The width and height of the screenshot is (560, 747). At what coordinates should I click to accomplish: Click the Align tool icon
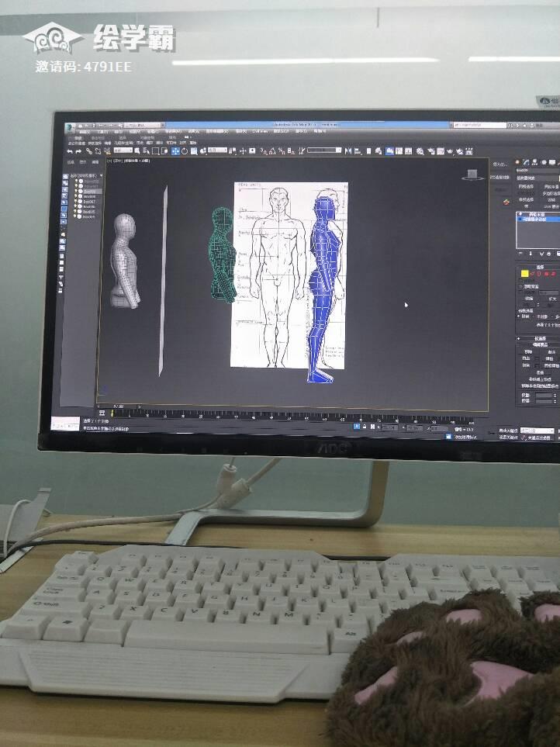358,151
